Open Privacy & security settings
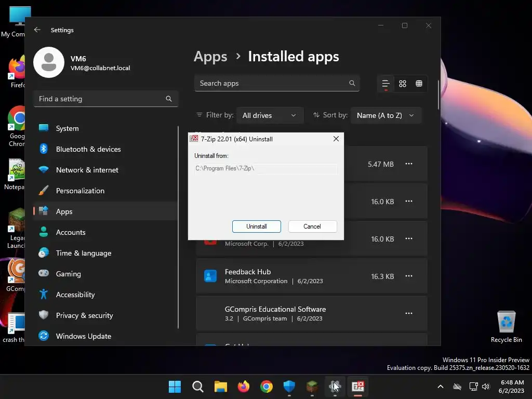This screenshot has height=399, width=532. click(105, 315)
